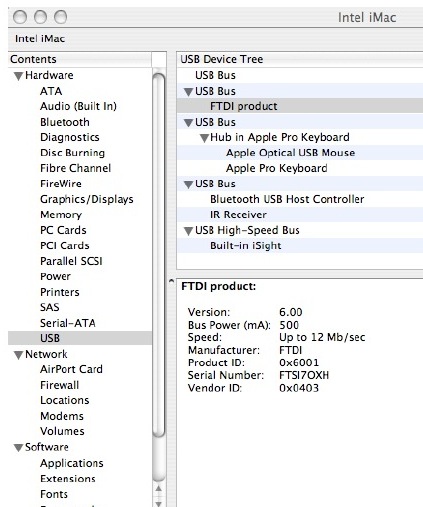Screen dimensions: 423x507
Task: Click the USB Device Tree column header
Action: (x=300, y=59)
